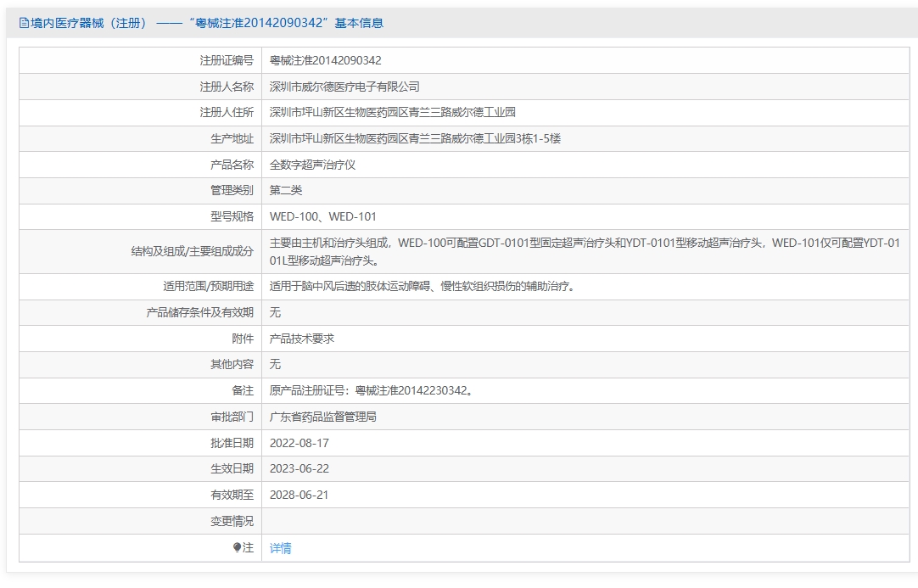Select model spec WED-100、WED-101
The height and width of the screenshot is (588, 918).
[x=323, y=216]
